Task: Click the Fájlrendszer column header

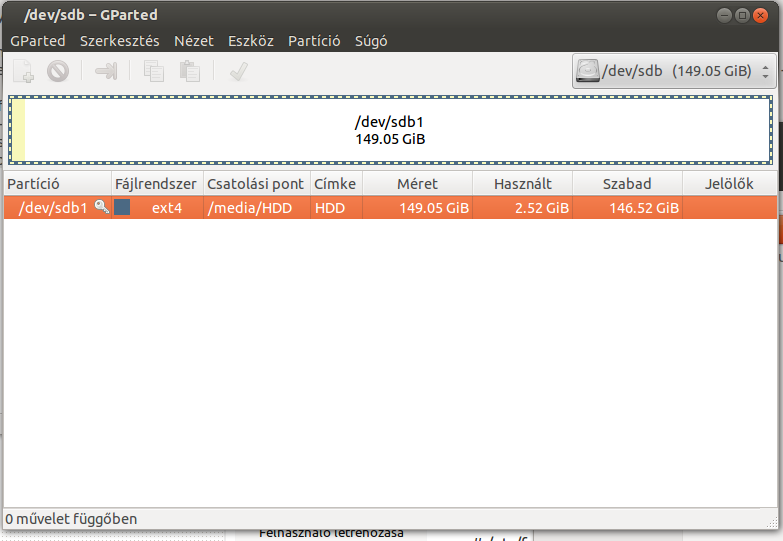Action: point(157,184)
